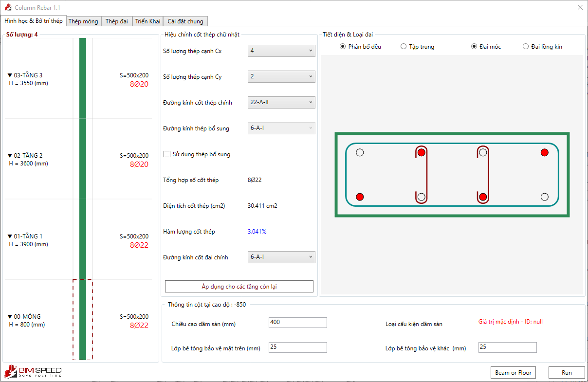Open the 'Cài đặt chung' tab
The width and height of the screenshot is (588, 382).
tap(185, 21)
